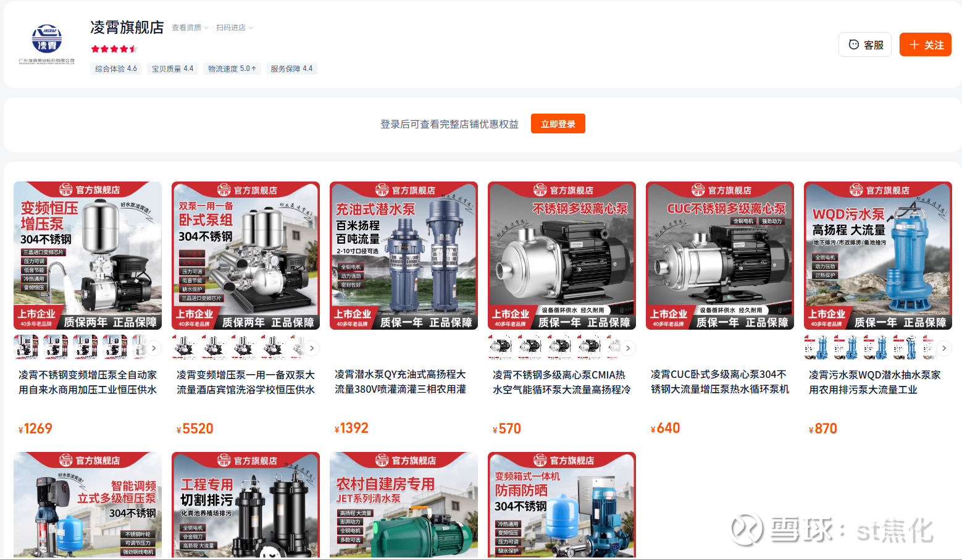Follow the store with 关注 button
962x560 pixels.
[926, 44]
